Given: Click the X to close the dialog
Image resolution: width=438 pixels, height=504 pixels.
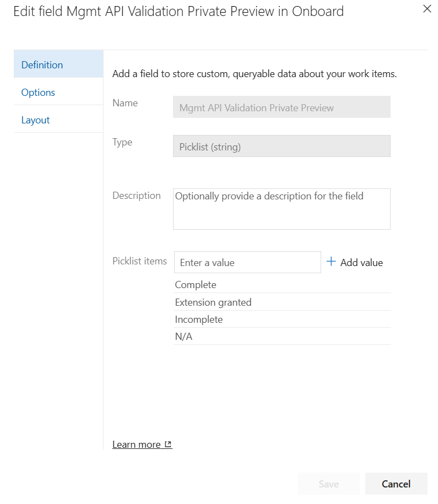Looking at the screenshot, I should click(x=428, y=9).
